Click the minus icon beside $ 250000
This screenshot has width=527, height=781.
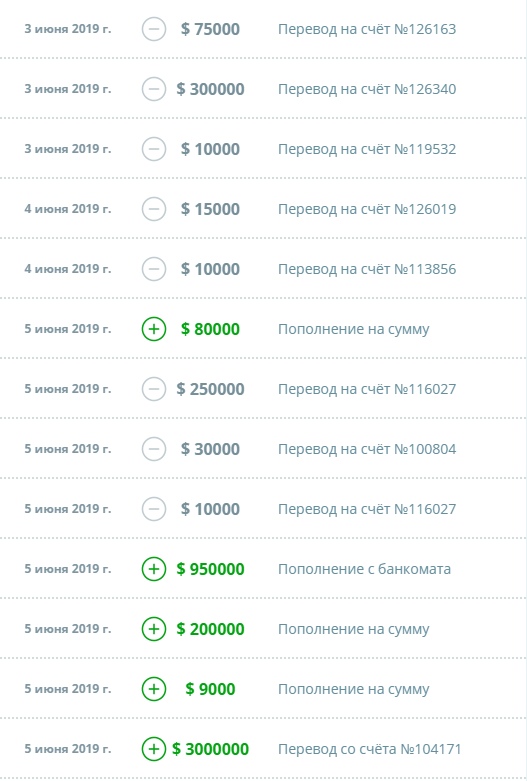point(154,389)
